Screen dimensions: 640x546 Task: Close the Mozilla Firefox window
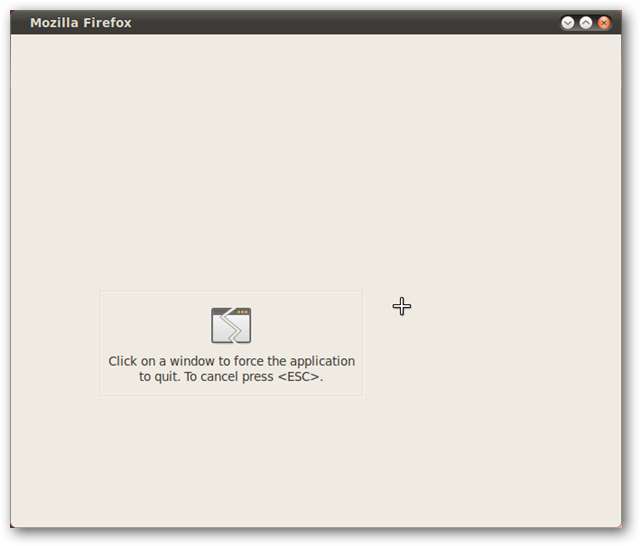[604, 22]
